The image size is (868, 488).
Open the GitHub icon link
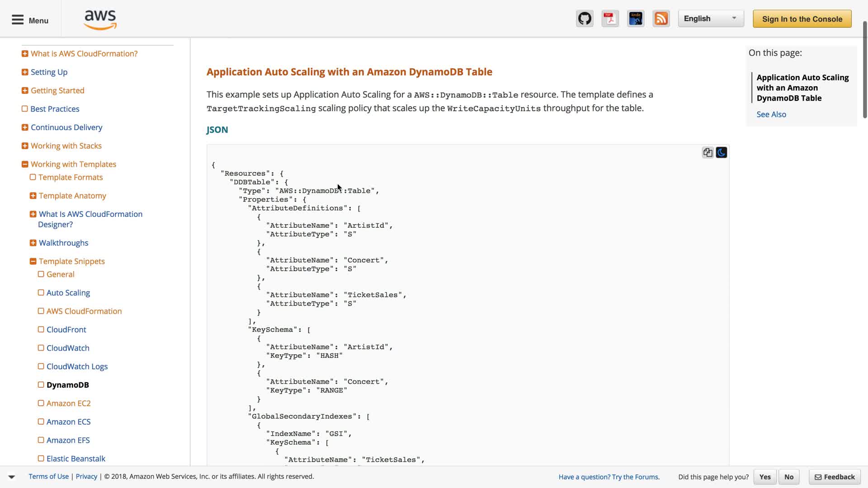(x=585, y=19)
